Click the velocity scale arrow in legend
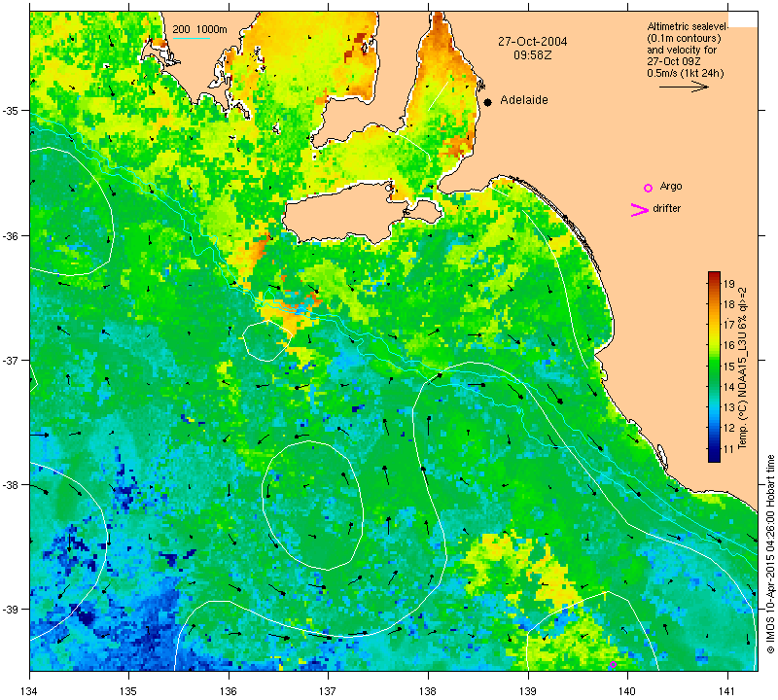This screenshot has height=700, width=778. [685, 87]
